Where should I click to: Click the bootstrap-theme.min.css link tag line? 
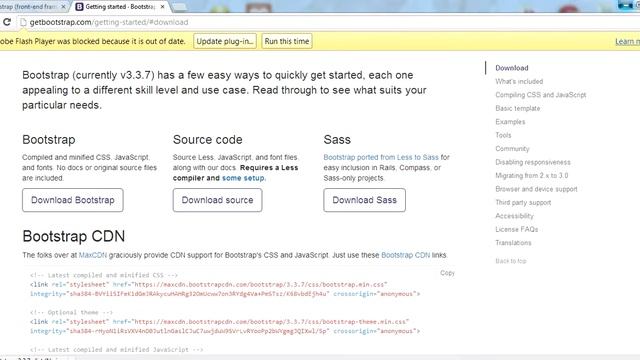(x=220, y=322)
